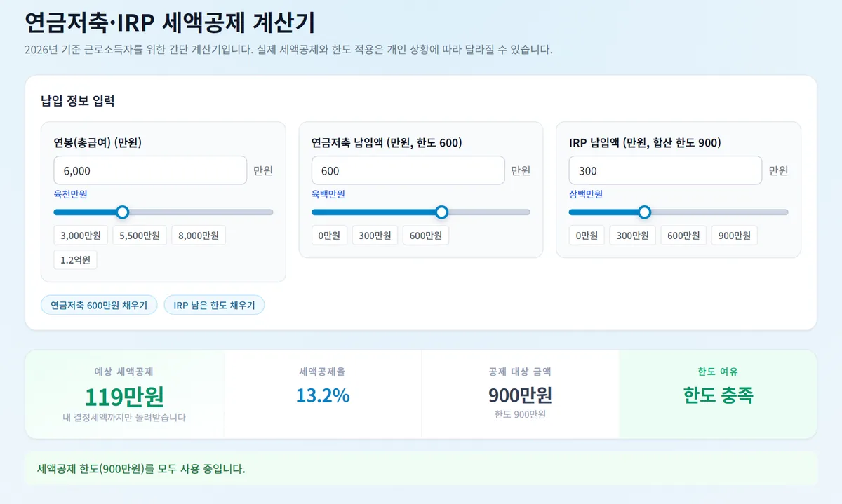Click the 2026년 기준 description subtitle
Image resolution: width=842 pixels, height=504 pixels.
click(288, 50)
